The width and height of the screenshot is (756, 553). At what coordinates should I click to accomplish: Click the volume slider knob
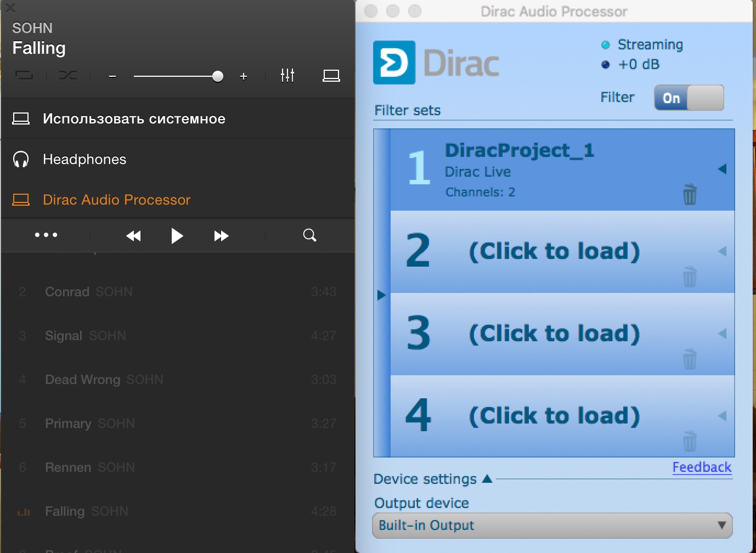tap(218, 76)
